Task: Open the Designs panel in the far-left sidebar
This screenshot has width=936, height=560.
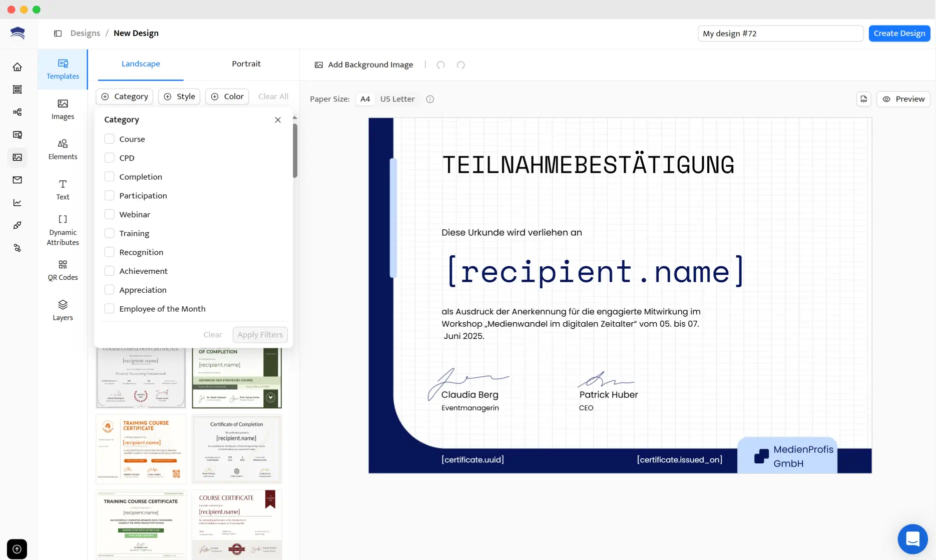Action: pyautogui.click(x=17, y=89)
